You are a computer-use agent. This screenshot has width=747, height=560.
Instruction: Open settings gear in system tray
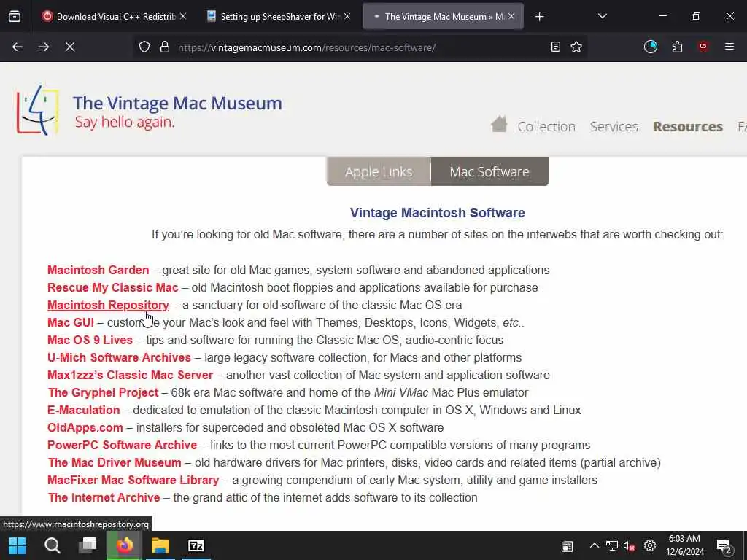[650, 545]
